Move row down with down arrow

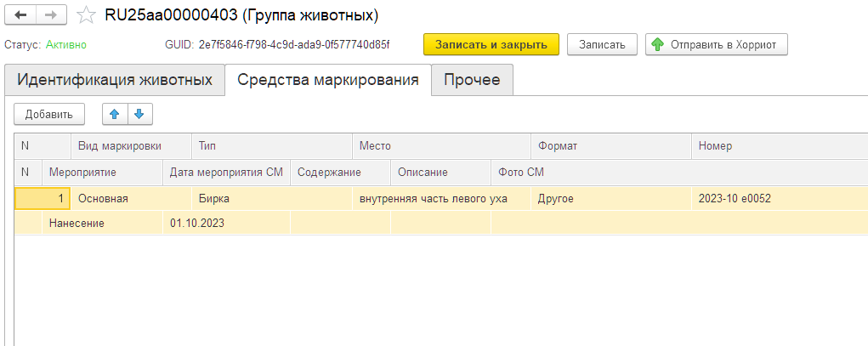pos(139,114)
